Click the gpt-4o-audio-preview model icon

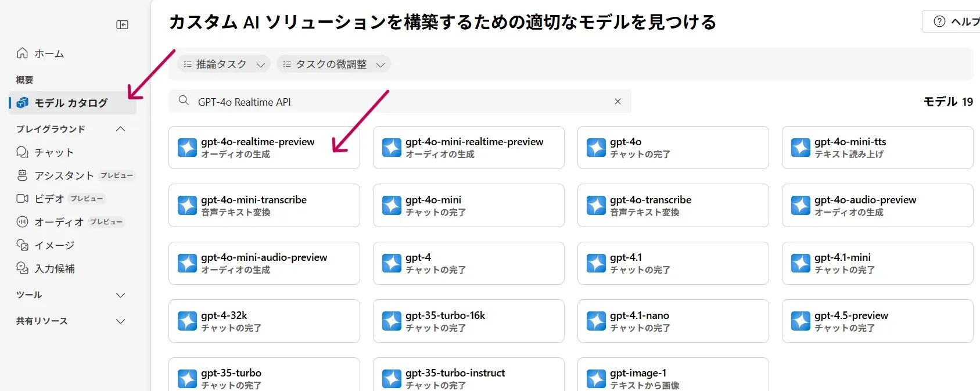click(x=800, y=206)
